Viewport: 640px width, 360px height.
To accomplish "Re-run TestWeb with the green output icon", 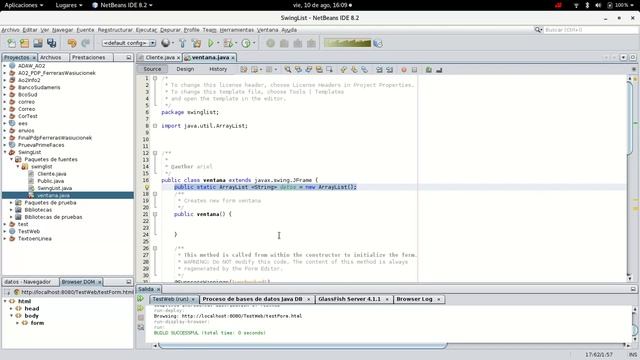I will point(140,299).
